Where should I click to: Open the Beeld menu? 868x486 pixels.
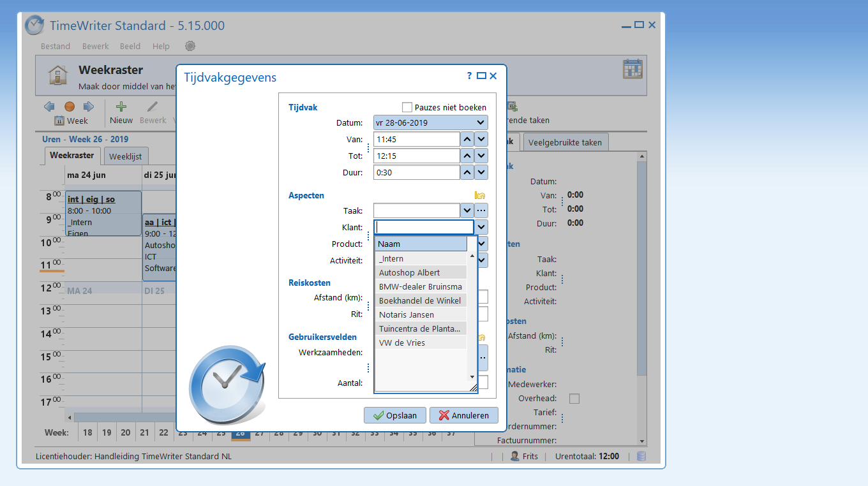pyautogui.click(x=130, y=46)
